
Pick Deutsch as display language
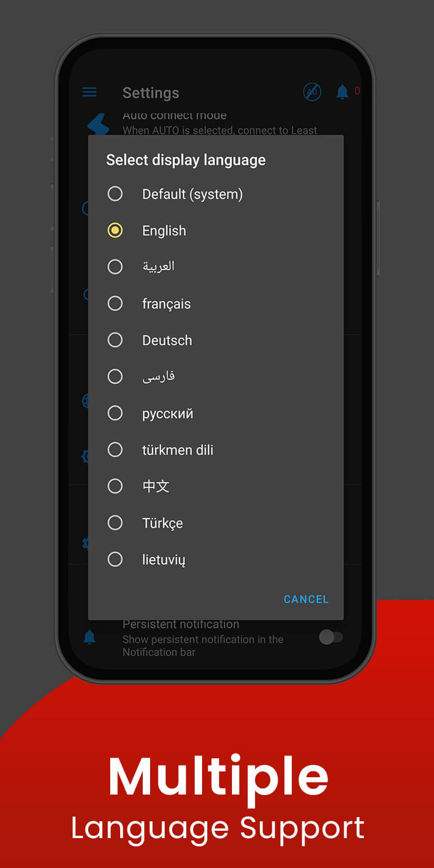(x=115, y=340)
